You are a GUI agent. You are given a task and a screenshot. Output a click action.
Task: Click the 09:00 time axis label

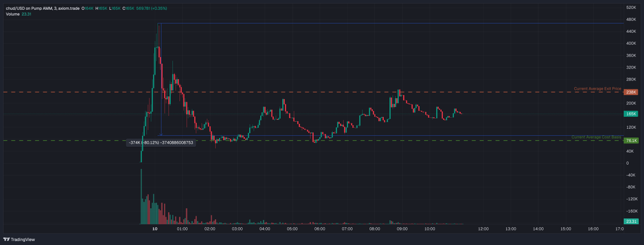point(402,229)
